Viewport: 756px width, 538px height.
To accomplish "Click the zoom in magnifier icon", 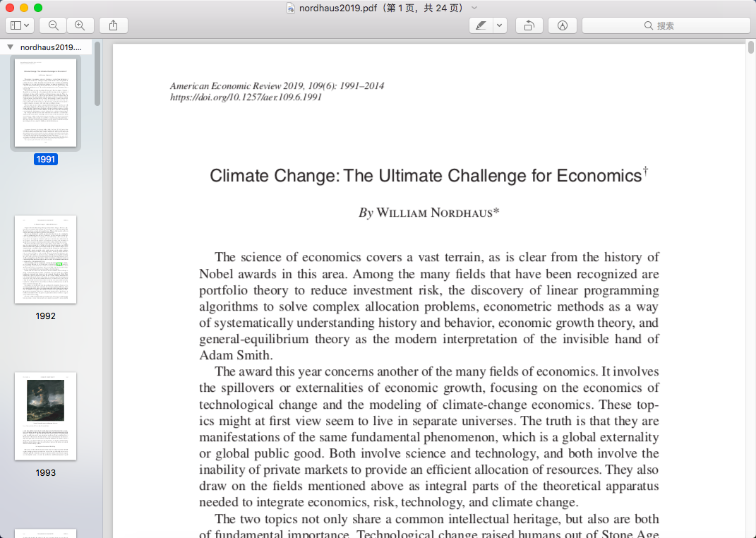I will [x=80, y=25].
